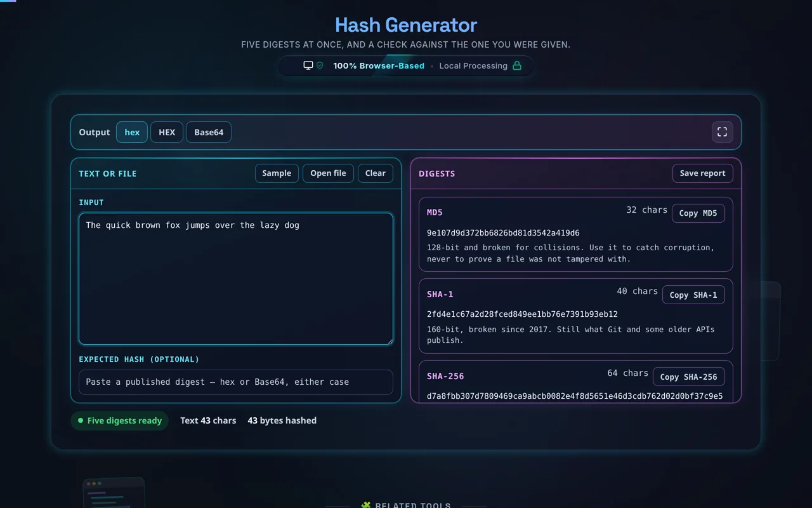Copy SHA-256 digest
Viewport: 812px width, 508px height.
point(688,377)
